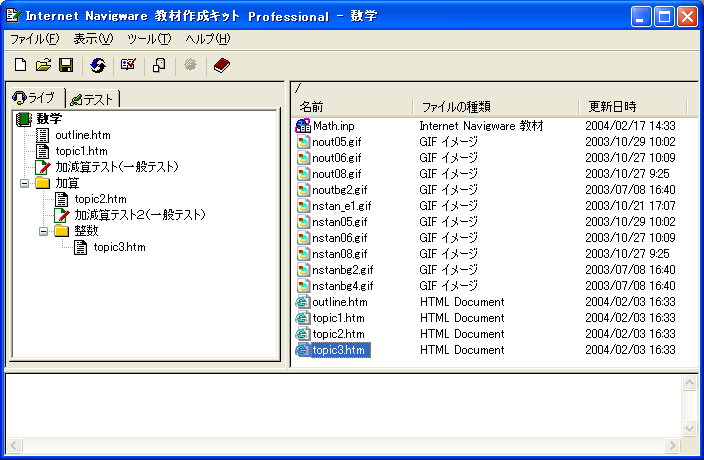
Task: Switch to the テスト tab
Action: tap(92, 99)
